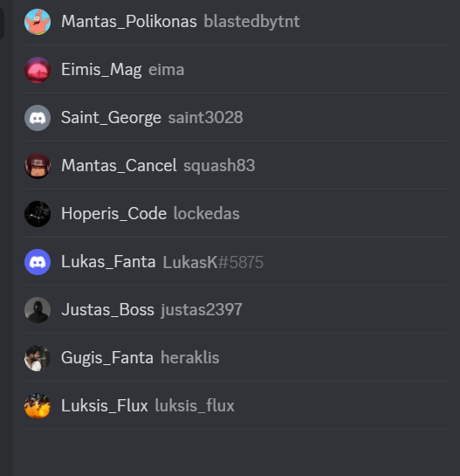This screenshot has width=460, height=476.
Task: Click the heraklis username
Action: pyautogui.click(x=190, y=358)
